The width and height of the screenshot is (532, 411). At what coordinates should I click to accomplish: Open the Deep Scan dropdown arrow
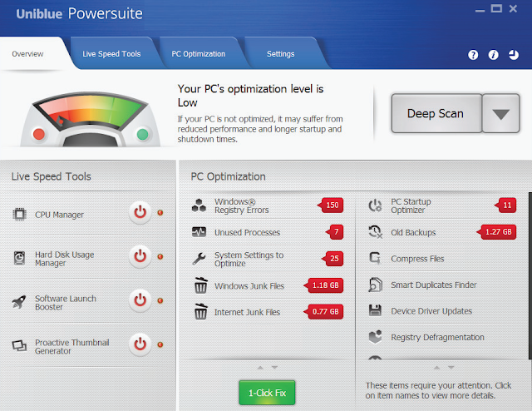point(500,113)
